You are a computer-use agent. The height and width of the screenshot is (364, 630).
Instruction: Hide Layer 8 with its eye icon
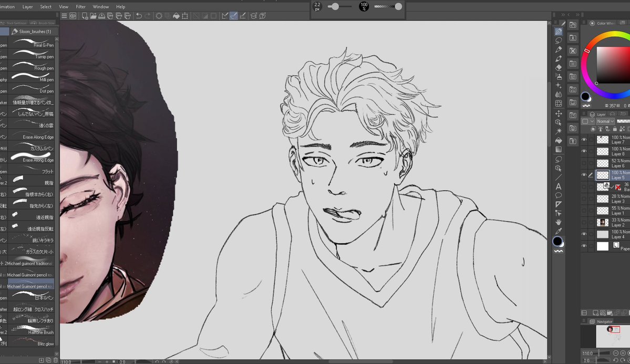(584, 151)
